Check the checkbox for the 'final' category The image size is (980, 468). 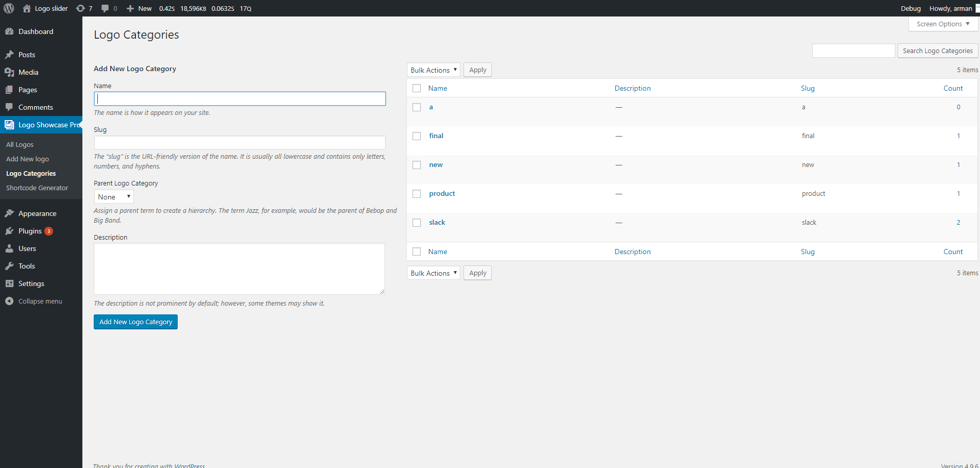417,136
